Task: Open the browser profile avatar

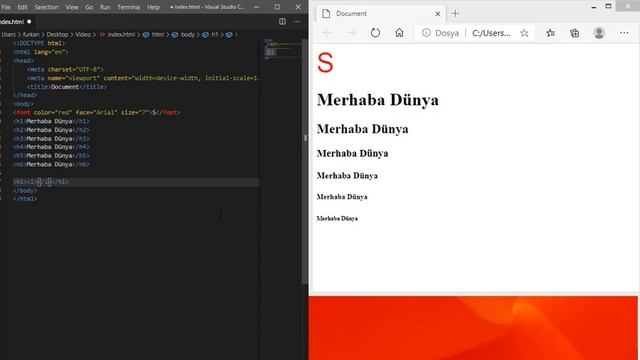Action: tap(599, 33)
